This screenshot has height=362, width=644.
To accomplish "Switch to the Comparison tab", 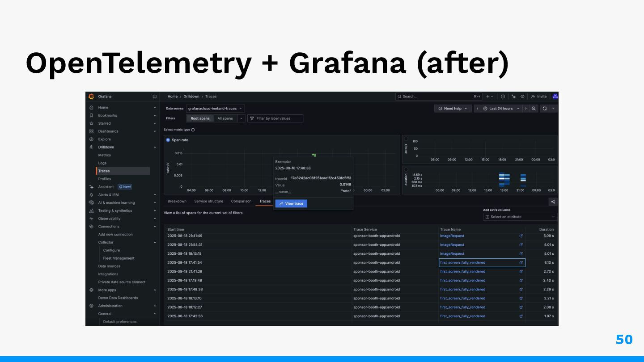I will pyautogui.click(x=241, y=201).
